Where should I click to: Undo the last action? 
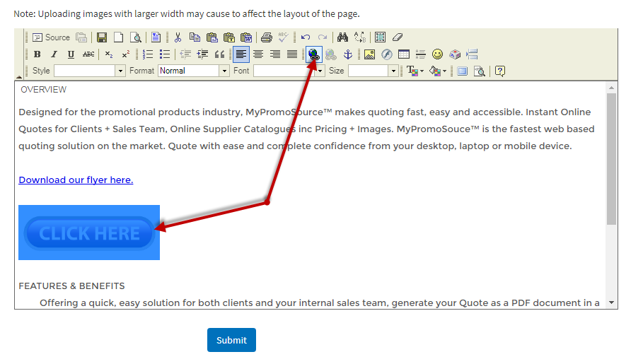click(x=306, y=37)
